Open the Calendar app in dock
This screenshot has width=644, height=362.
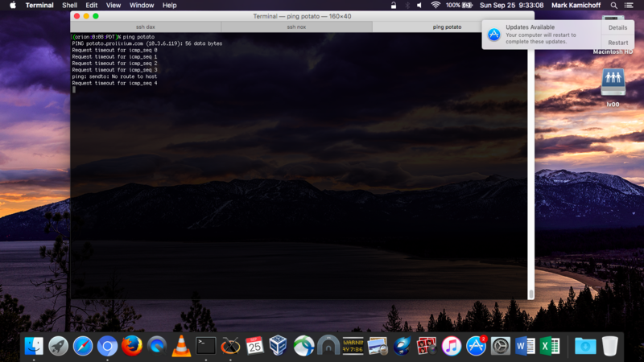(255, 346)
